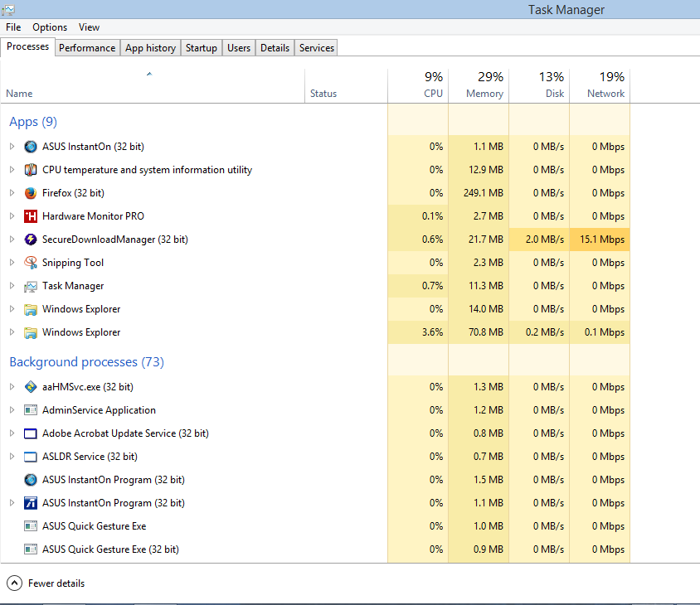Select the Snipping Tool process name
700x605 pixels.
click(73, 263)
